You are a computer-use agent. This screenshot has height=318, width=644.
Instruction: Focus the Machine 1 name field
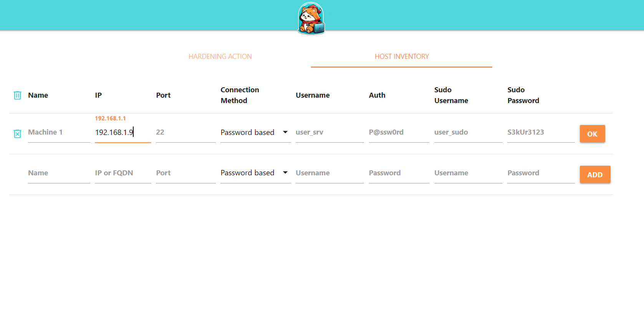point(59,132)
